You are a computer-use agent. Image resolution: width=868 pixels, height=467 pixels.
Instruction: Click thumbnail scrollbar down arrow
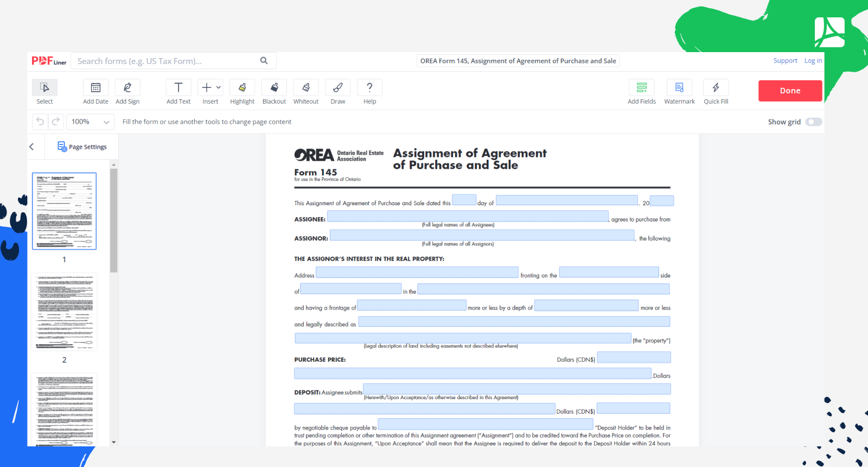tap(113, 442)
